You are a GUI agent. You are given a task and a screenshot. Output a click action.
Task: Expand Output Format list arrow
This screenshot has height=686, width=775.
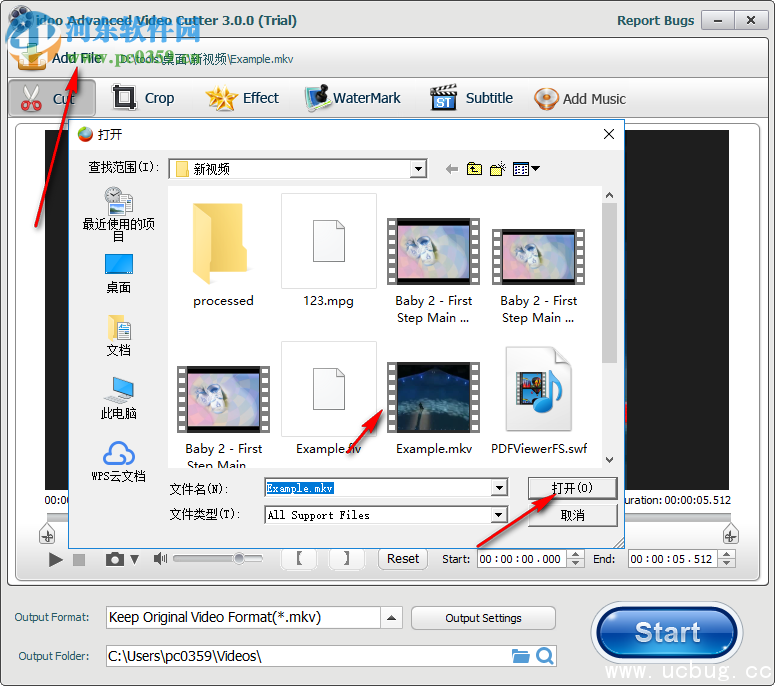[391, 617]
